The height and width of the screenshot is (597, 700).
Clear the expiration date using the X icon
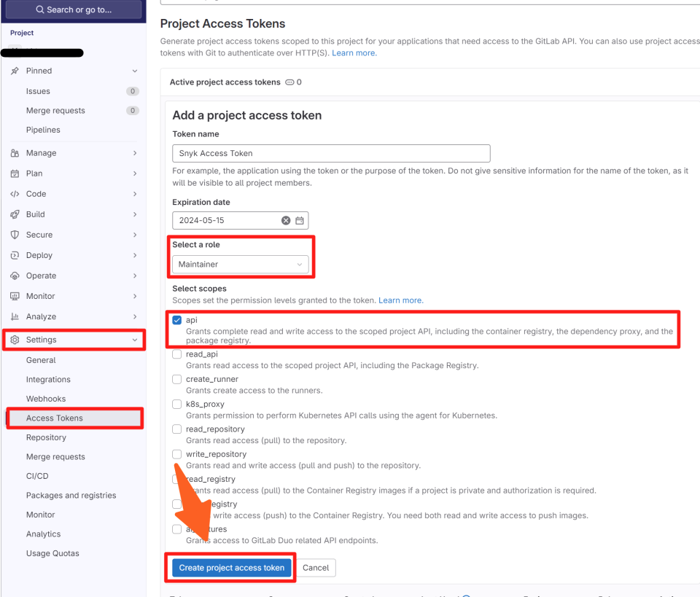[x=285, y=220]
